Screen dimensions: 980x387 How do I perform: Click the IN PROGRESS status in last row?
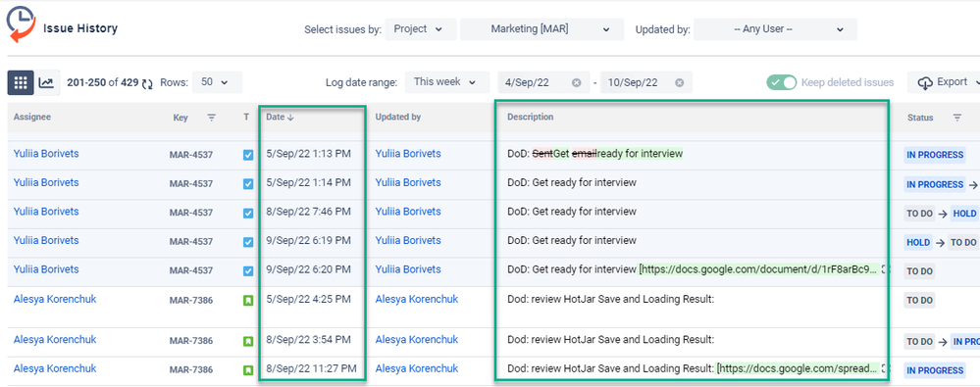[x=935, y=370]
